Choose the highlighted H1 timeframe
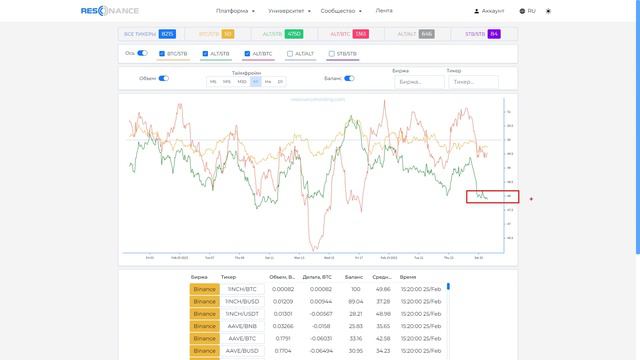 click(x=256, y=82)
